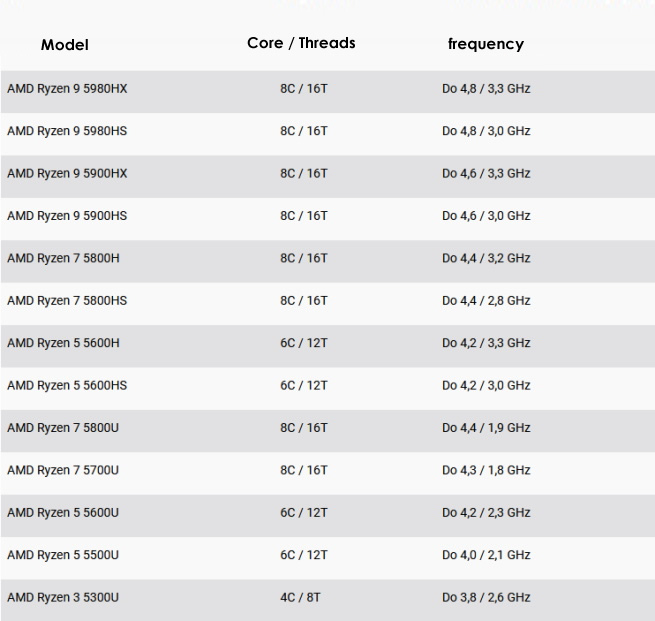
Task: Click the Model column header
Action: (65, 45)
